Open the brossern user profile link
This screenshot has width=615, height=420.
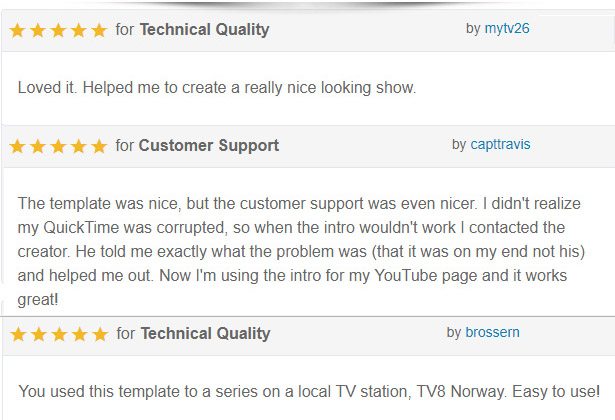click(x=492, y=332)
